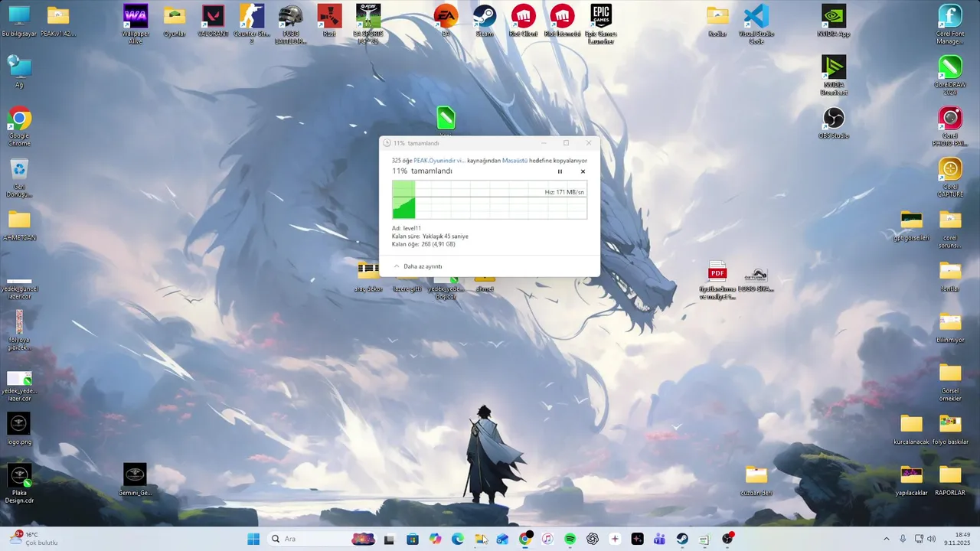Show hidden system tray icons
The width and height of the screenshot is (980, 551).
(887, 539)
